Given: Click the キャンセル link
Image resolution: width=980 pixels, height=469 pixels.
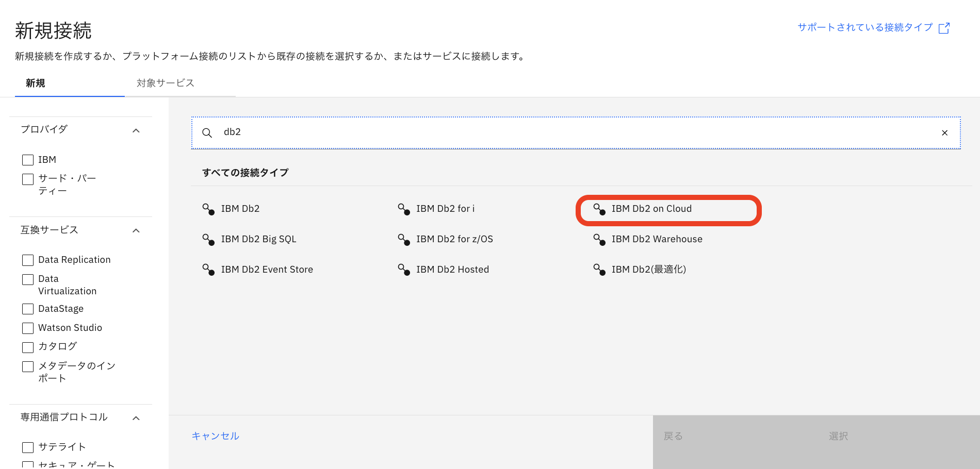Looking at the screenshot, I should click(x=215, y=435).
